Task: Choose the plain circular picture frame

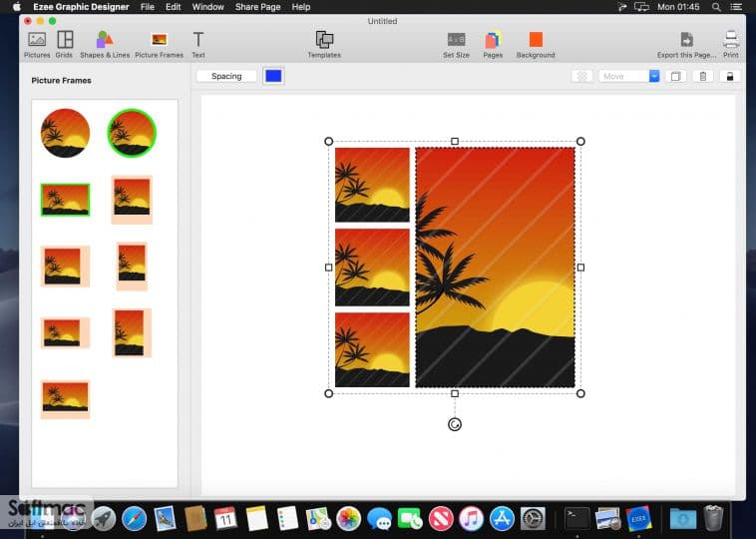Action: click(65, 133)
